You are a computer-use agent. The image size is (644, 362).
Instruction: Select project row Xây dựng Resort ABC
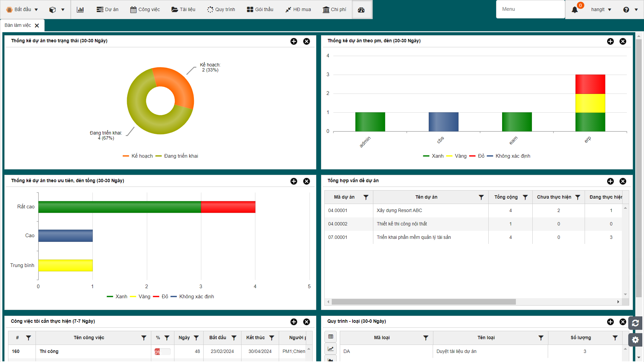click(x=473, y=211)
